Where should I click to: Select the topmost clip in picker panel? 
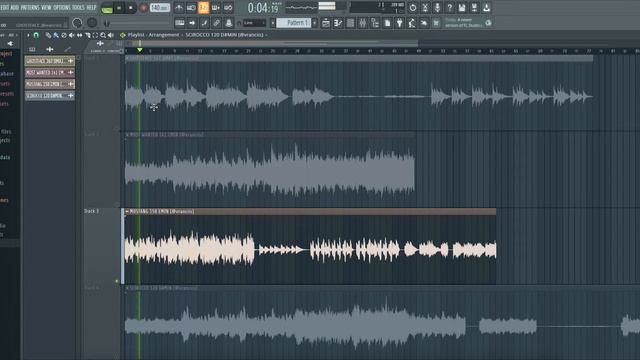pos(49,61)
